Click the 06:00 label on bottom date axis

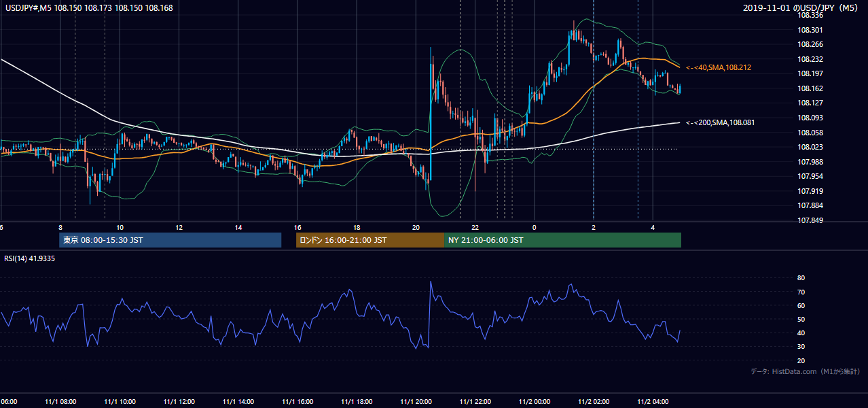(9, 402)
